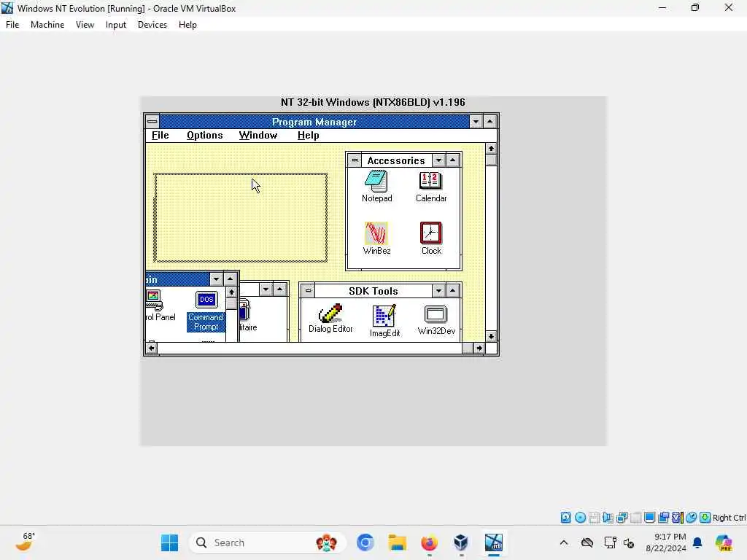
Task: Click Program Manager vertical scrollbar down arrow
Action: point(491,337)
